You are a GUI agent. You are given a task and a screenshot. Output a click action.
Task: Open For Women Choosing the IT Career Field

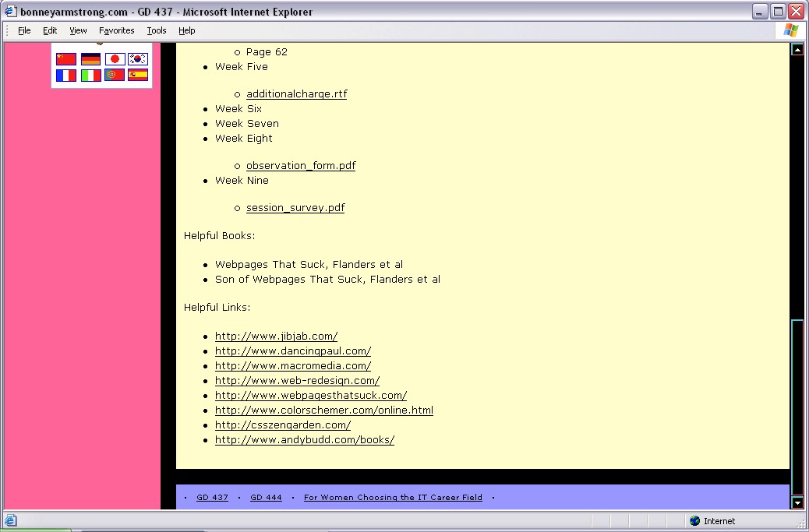tap(393, 498)
